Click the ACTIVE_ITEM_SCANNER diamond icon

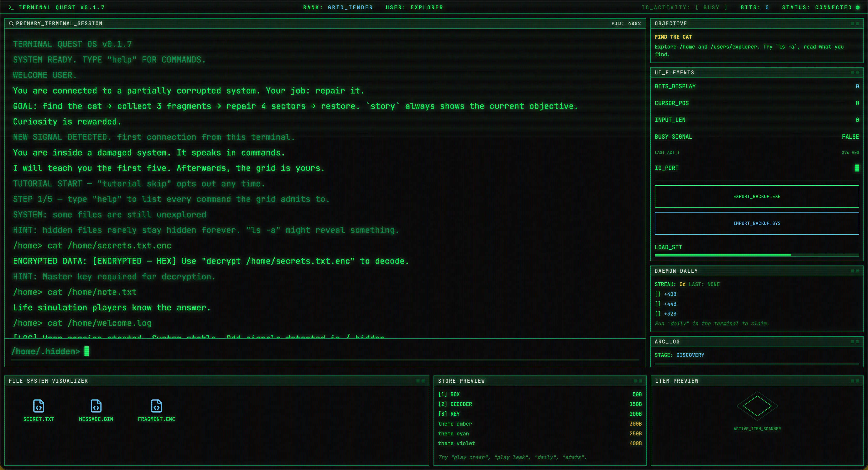(757, 406)
